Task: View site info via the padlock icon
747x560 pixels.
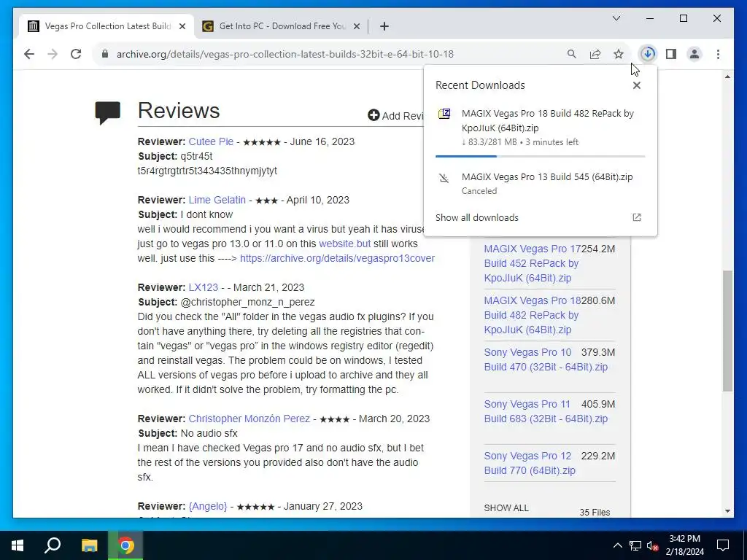Action: pyautogui.click(x=105, y=54)
